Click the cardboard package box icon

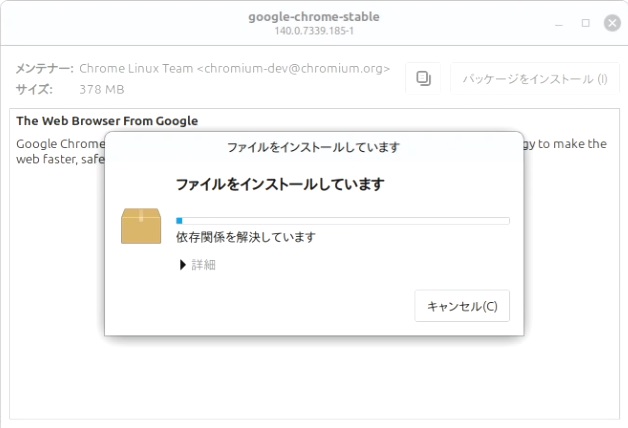tap(141, 226)
